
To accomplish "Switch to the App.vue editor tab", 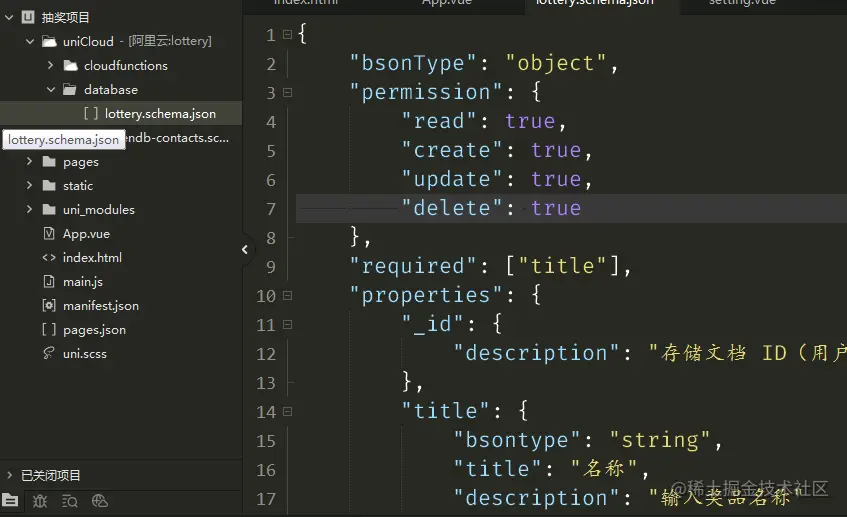I will (447, 3).
